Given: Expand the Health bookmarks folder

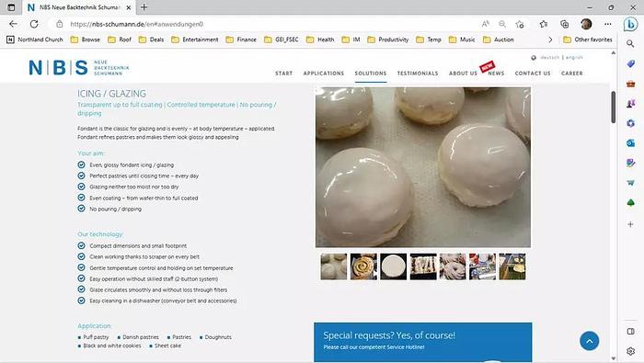Looking at the screenshot, I should coord(320,40).
